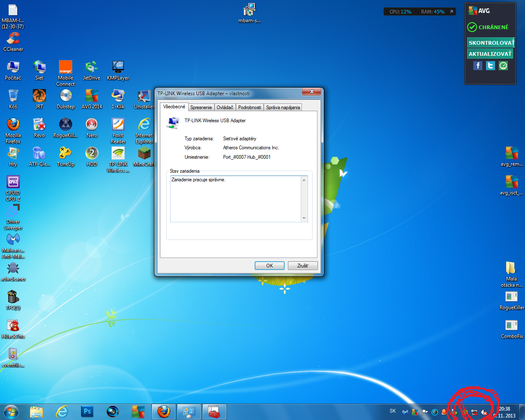Launch Minecraft desktop shortcut

click(x=144, y=156)
